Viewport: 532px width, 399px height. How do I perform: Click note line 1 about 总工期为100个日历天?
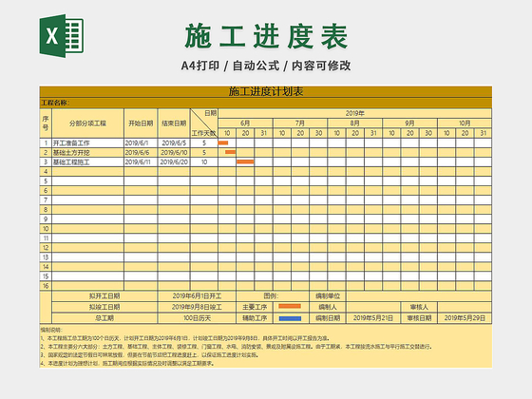(x=185, y=338)
